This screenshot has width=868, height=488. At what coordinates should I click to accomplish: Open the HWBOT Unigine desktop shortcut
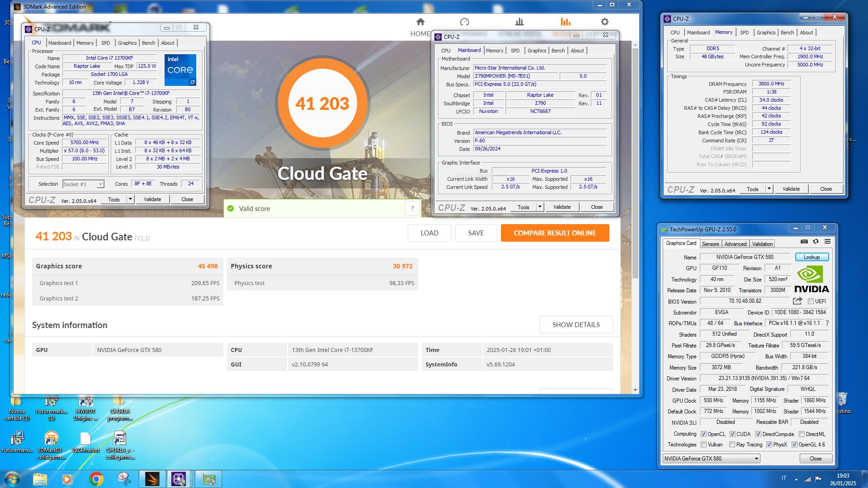(85, 408)
